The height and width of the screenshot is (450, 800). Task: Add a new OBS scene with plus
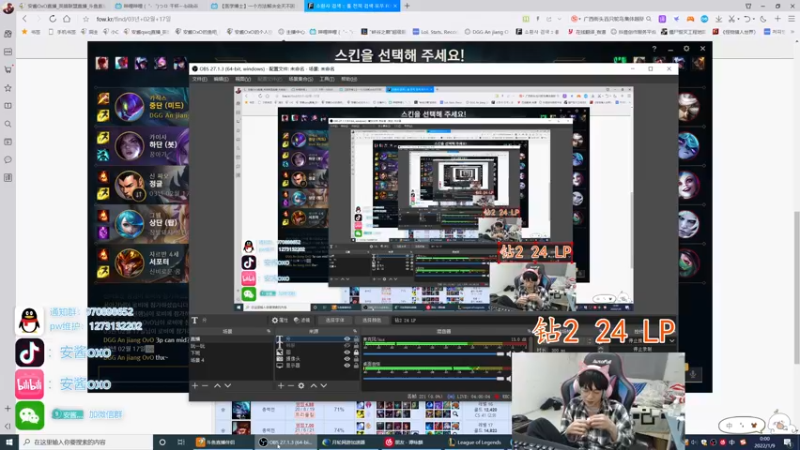tap(195, 386)
